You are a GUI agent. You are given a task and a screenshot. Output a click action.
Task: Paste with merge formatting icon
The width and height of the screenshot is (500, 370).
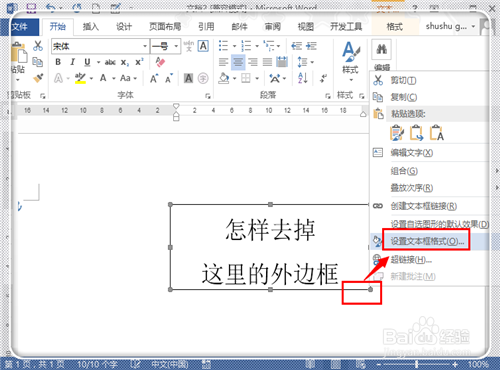(416, 132)
